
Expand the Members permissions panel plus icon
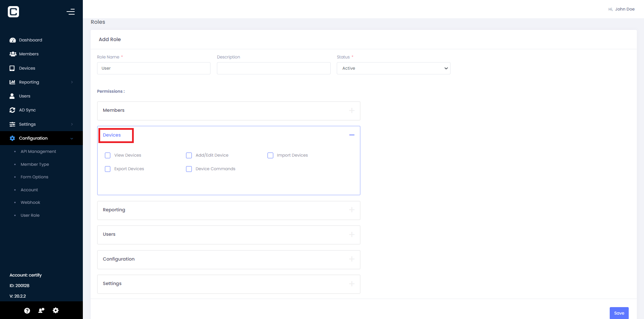pos(352,110)
